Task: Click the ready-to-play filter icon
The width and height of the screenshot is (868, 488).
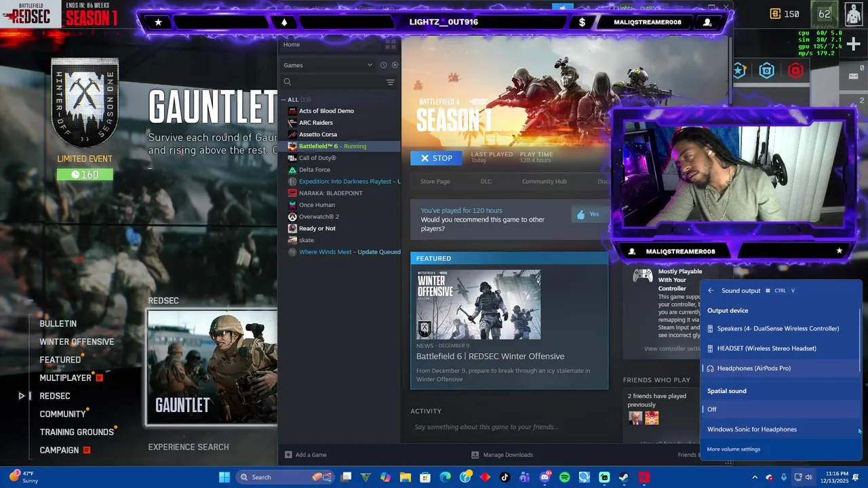Action: coord(395,65)
